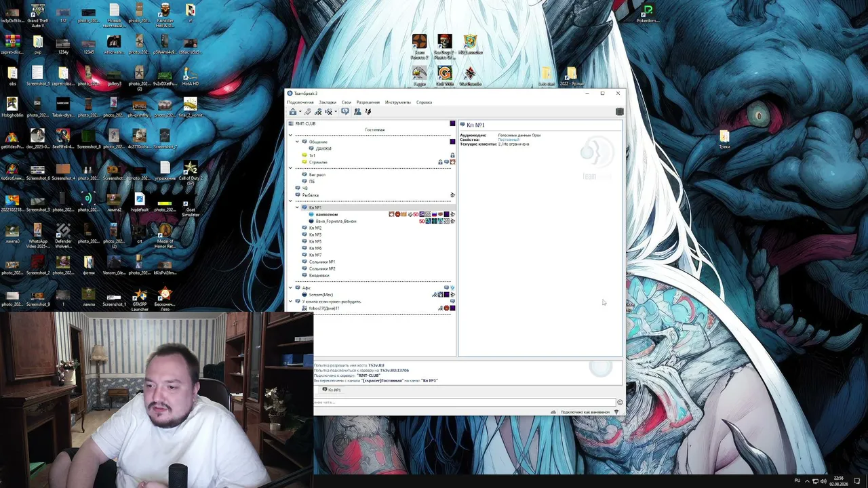Select user fobos27 in the channel tree
Screen dimensions: 868x488
point(323,308)
